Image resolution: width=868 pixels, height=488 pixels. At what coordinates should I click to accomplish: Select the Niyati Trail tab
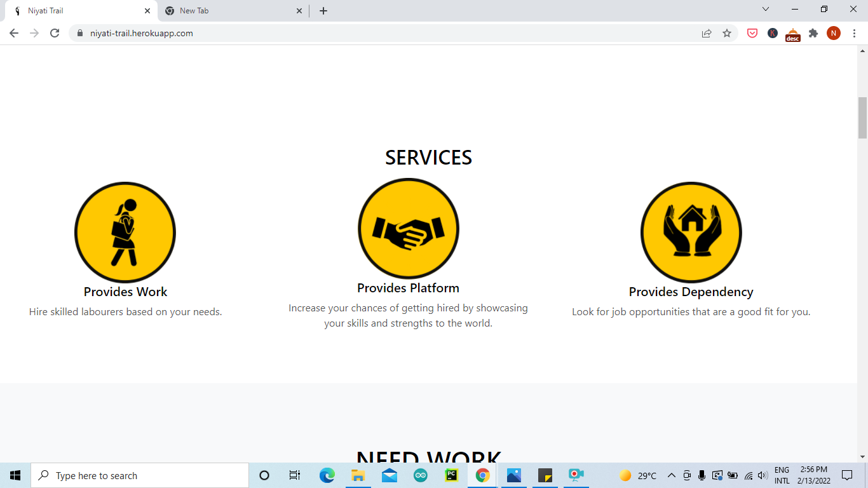tap(76, 10)
